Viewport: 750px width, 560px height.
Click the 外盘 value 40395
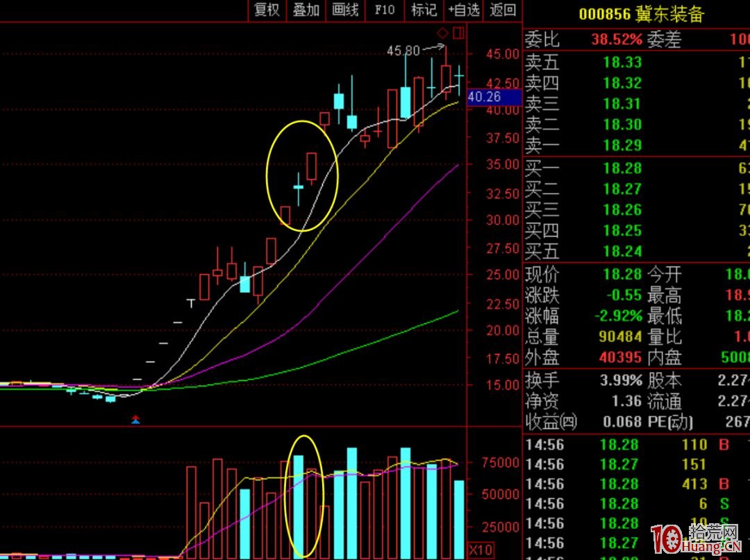click(x=620, y=357)
